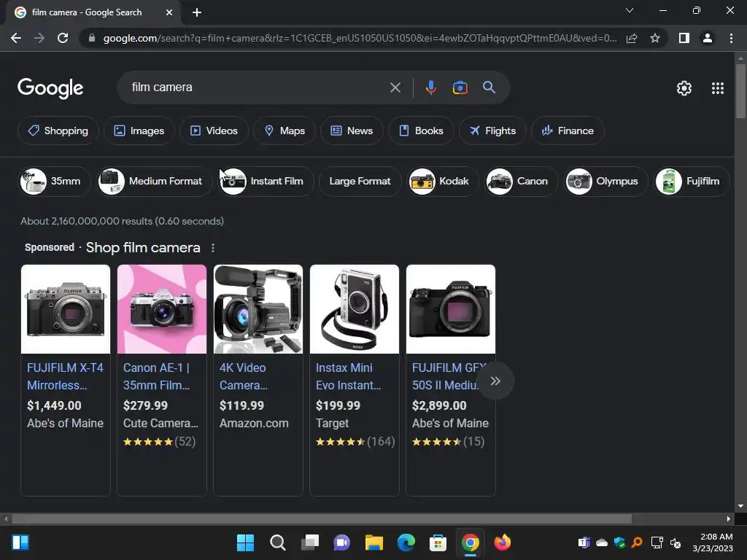
Task: Close the film camera Google Search tab
Action: click(x=169, y=12)
